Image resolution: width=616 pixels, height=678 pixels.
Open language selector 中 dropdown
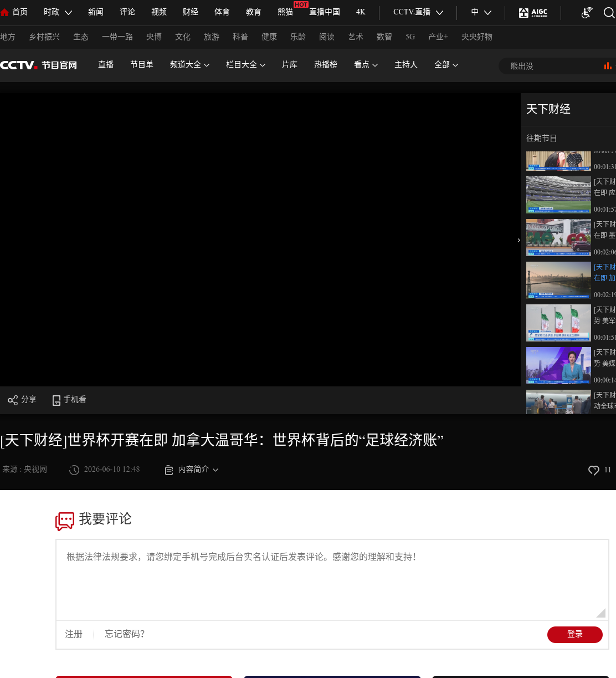pos(481,12)
